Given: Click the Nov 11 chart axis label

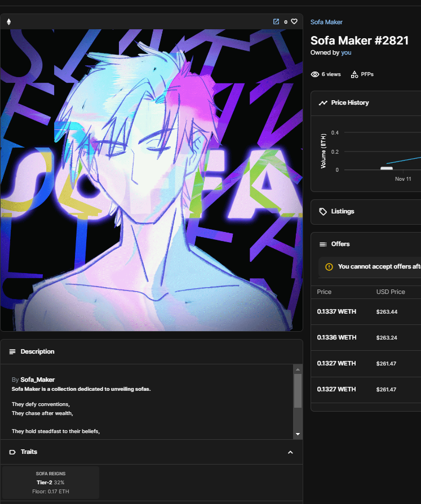Looking at the screenshot, I should 403,179.
